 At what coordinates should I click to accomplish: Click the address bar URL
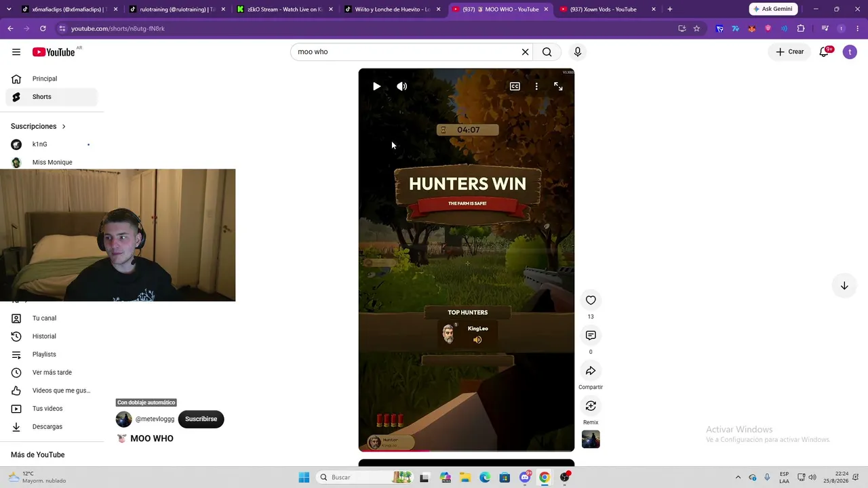[118, 28]
